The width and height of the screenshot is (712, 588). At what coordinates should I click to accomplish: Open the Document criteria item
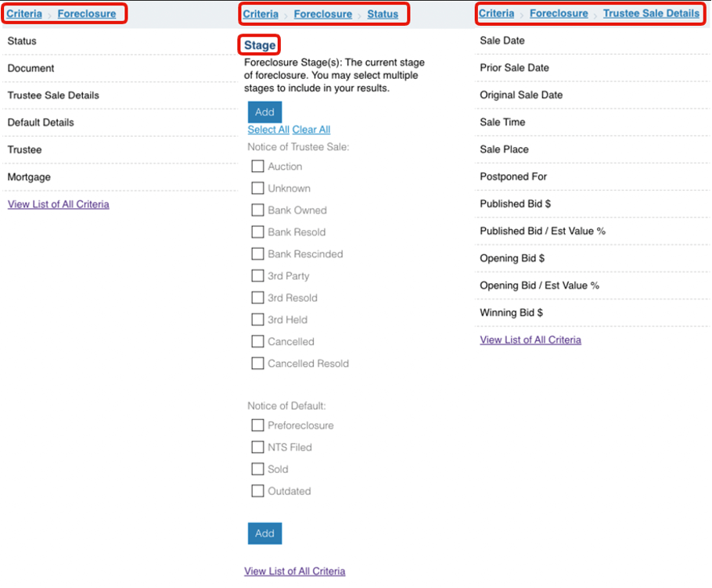(31, 68)
